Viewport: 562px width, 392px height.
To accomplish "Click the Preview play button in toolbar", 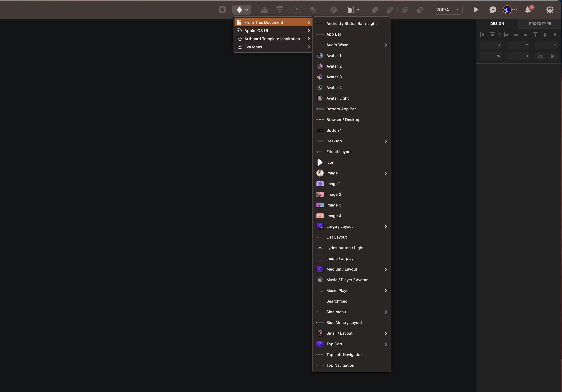I will click(476, 10).
